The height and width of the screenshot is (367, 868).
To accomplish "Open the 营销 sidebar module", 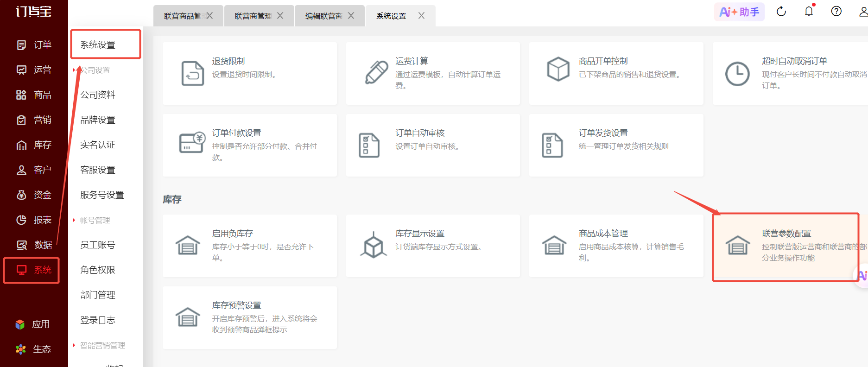I will click(34, 120).
